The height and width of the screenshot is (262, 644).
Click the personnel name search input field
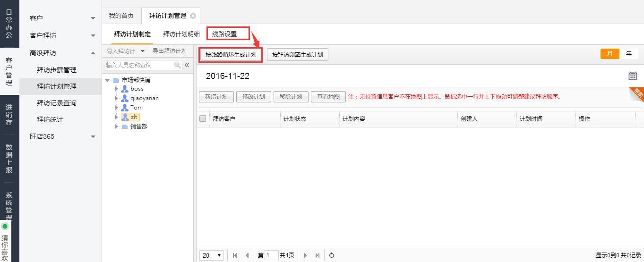pos(139,65)
